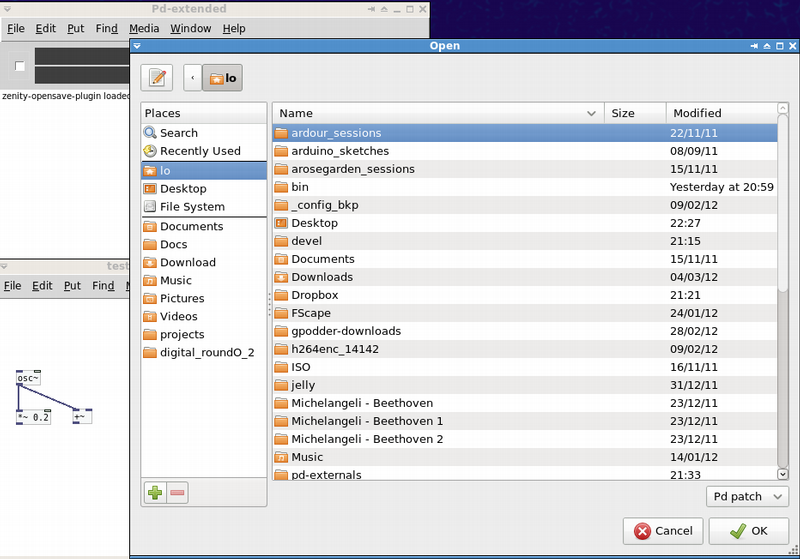800x559 pixels.
Task: Select the jelly folder
Action: pyautogui.click(x=524, y=385)
